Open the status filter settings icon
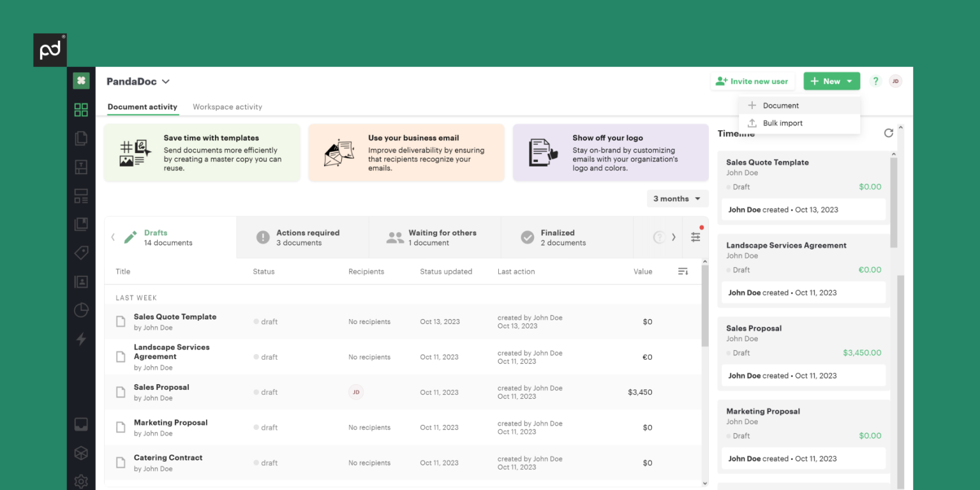This screenshot has width=980, height=490. click(x=695, y=237)
